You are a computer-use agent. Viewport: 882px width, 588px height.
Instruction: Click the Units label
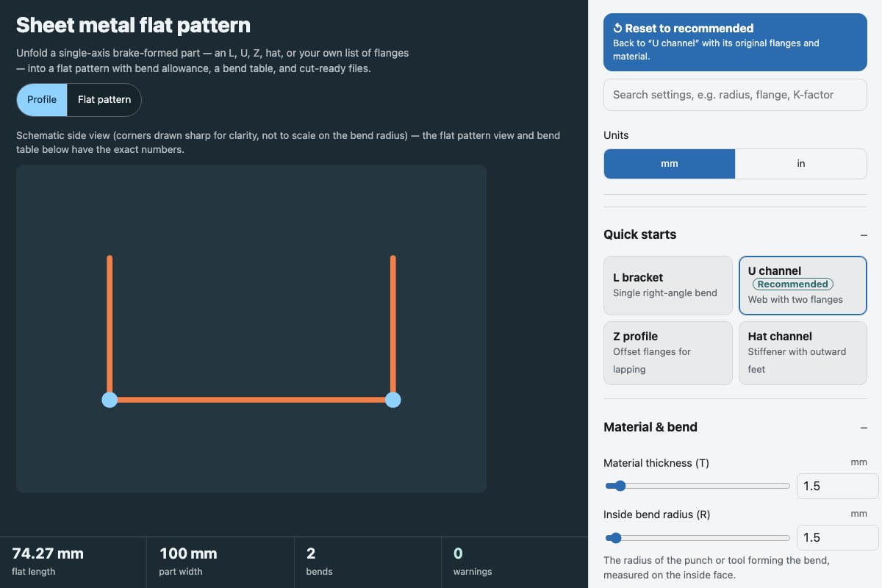(x=616, y=135)
